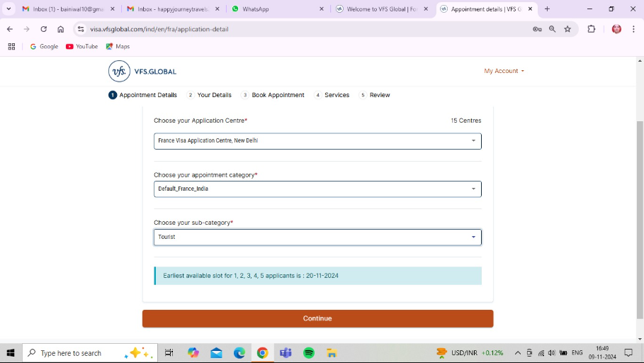Click the ENG language indicator
Viewport: 644px width, 363px height.
(577, 353)
